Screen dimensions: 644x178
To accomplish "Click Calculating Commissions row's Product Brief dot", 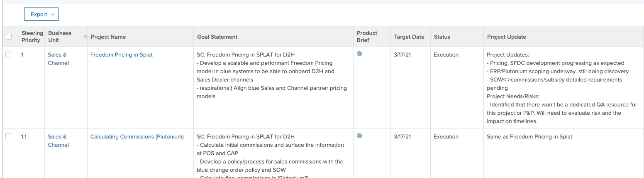I will 359,136.
